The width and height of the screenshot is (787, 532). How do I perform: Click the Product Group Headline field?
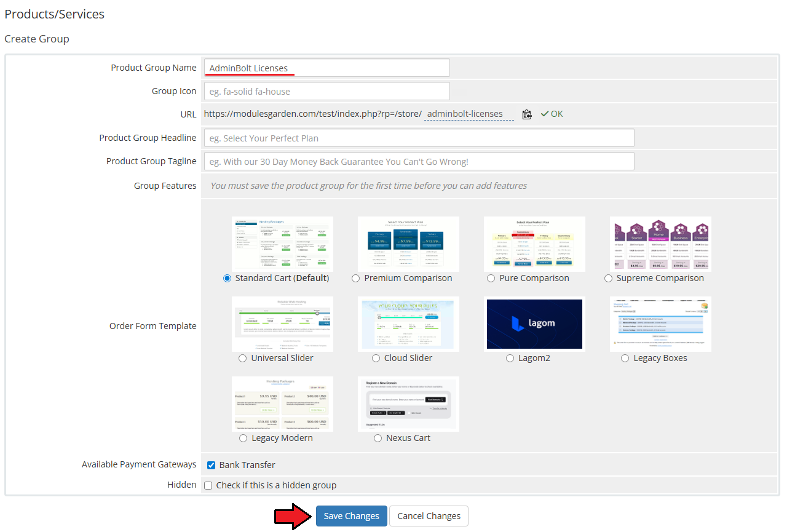419,138
